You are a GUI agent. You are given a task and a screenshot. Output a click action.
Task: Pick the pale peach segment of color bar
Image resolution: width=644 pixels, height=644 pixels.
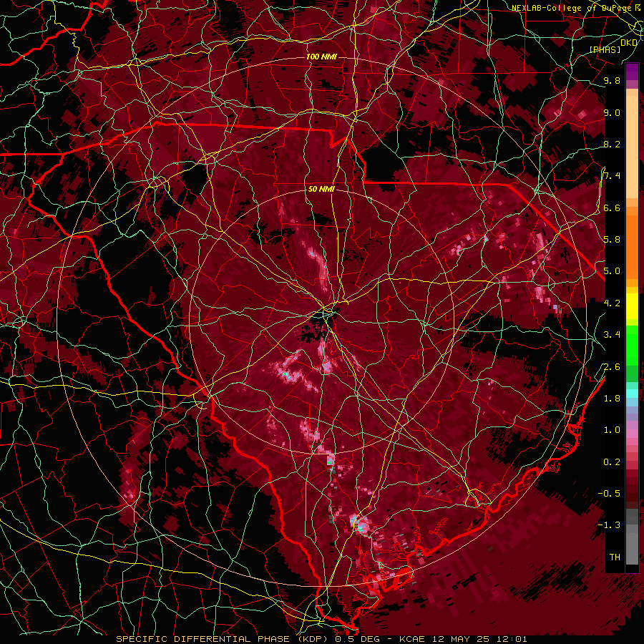632,148
